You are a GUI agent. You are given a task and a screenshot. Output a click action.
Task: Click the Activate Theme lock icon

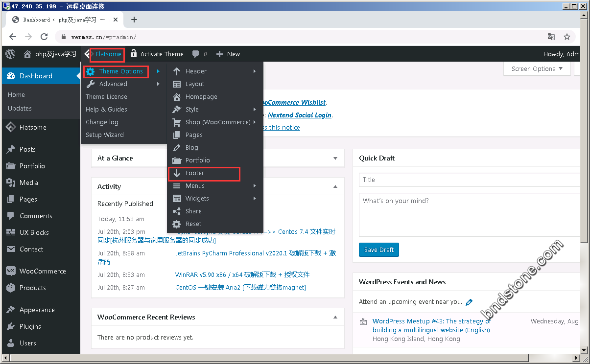133,54
